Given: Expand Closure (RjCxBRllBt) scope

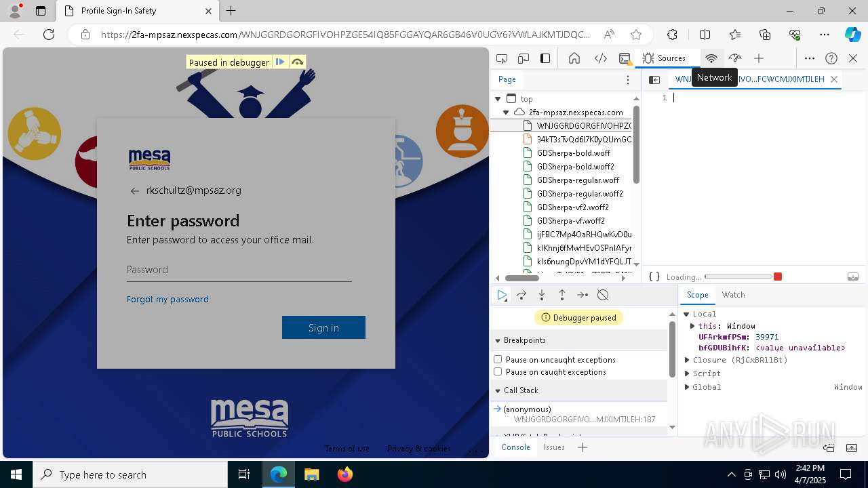Looking at the screenshot, I should (687, 360).
